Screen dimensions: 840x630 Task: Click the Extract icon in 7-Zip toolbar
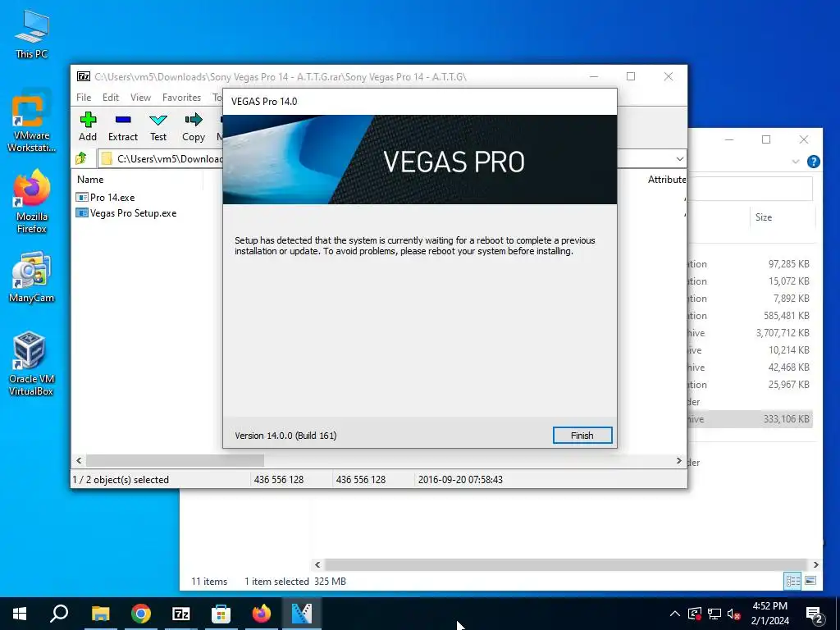(x=123, y=126)
